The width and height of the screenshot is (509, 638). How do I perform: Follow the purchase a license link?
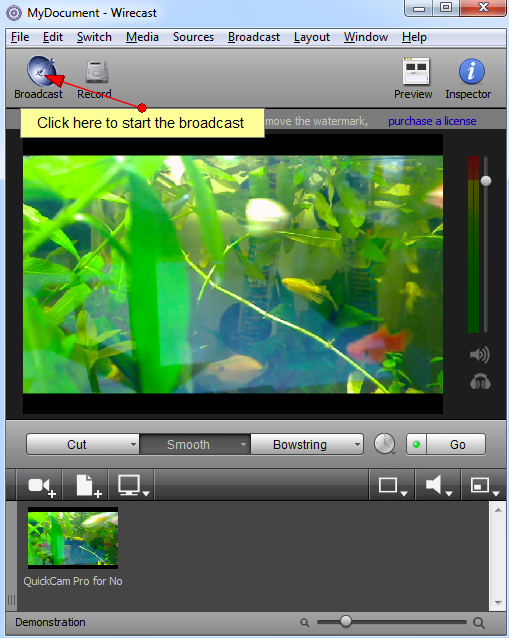(x=432, y=121)
